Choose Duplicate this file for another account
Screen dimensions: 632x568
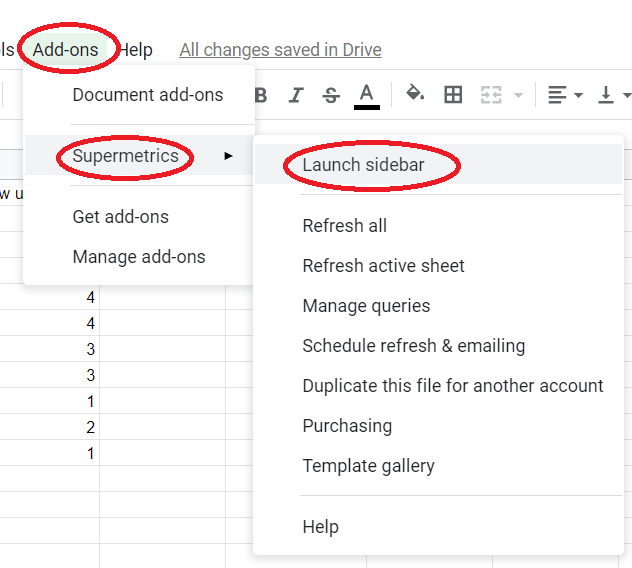[438, 385]
